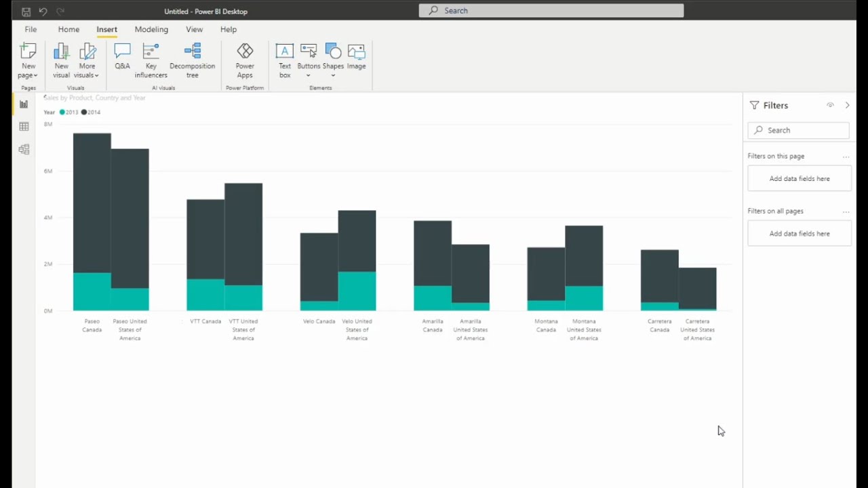This screenshot has height=488, width=868.
Task: Select the Velo United States bar
Action: [357, 260]
